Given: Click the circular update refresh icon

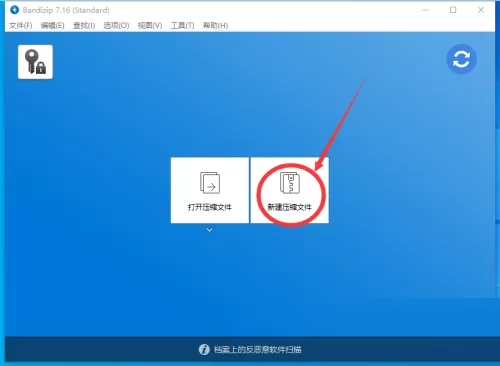Looking at the screenshot, I should point(461,59).
